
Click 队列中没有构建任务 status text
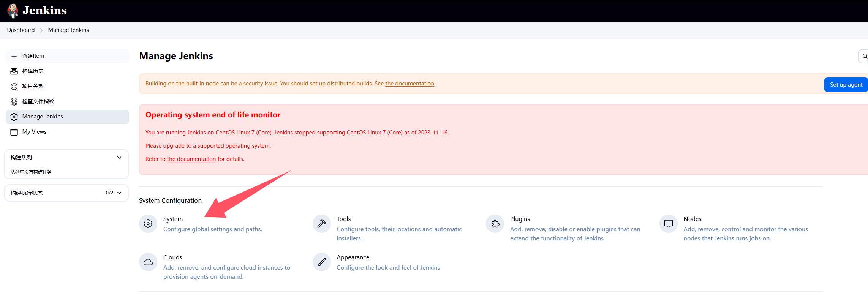pos(31,172)
